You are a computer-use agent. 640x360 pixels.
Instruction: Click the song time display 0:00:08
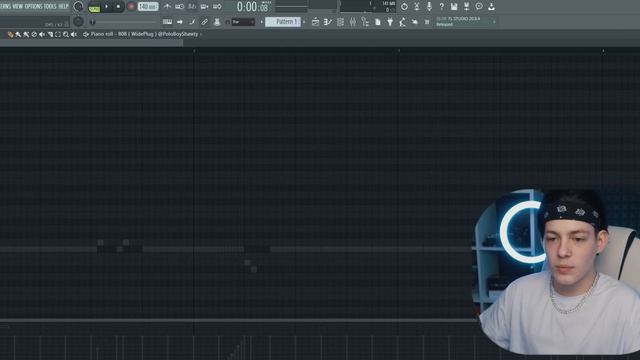coord(253,7)
